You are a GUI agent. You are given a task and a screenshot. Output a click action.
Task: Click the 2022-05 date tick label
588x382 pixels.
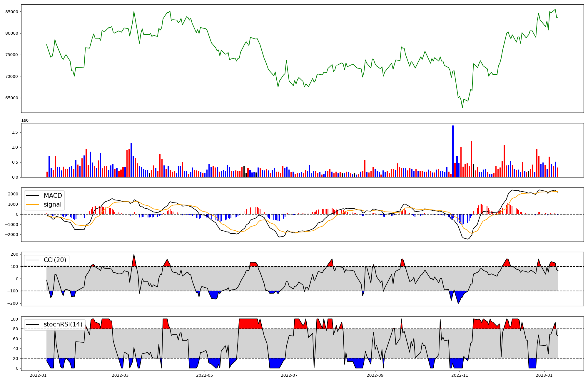click(204, 375)
